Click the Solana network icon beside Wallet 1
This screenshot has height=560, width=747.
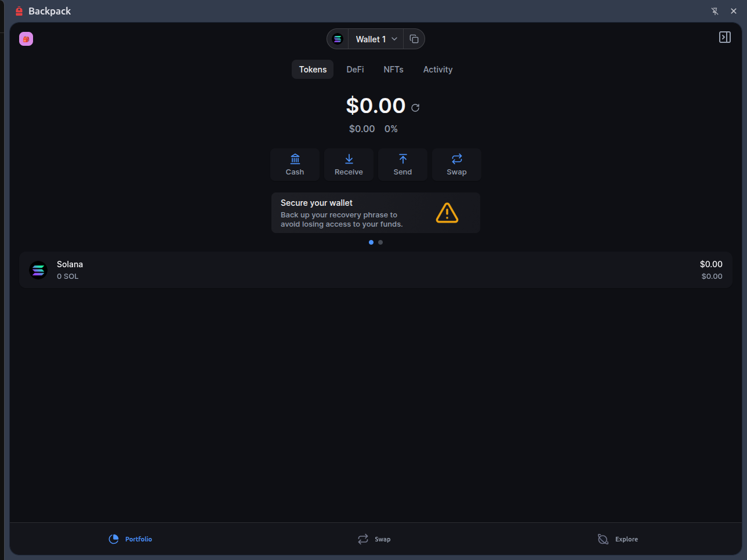click(x=338, y=39)
